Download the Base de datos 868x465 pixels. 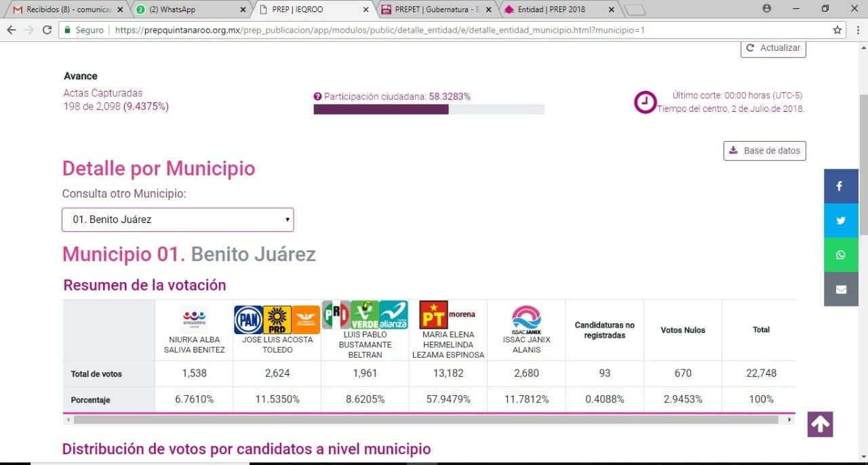coord(764,150)
